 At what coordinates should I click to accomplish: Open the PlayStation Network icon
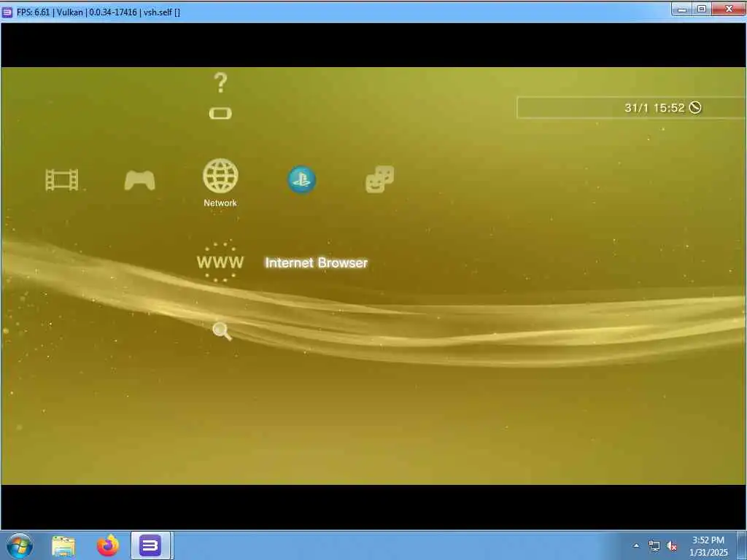[x=301, y=179]
